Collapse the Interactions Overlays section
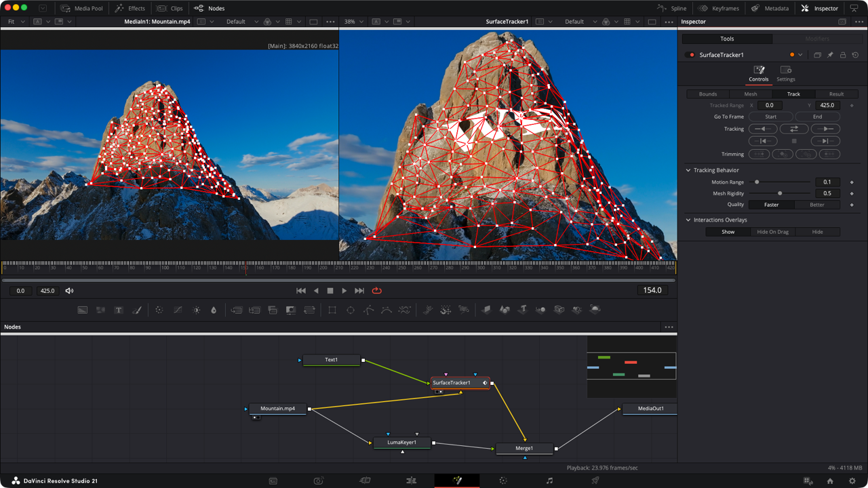Screen dimensions: 868x488 (x=688, y=220)
